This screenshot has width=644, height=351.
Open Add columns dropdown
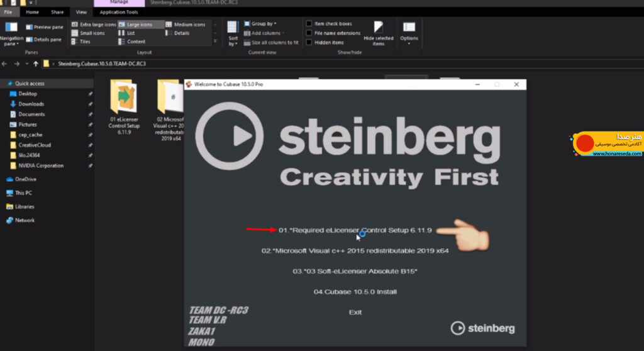tap(264, 33)
